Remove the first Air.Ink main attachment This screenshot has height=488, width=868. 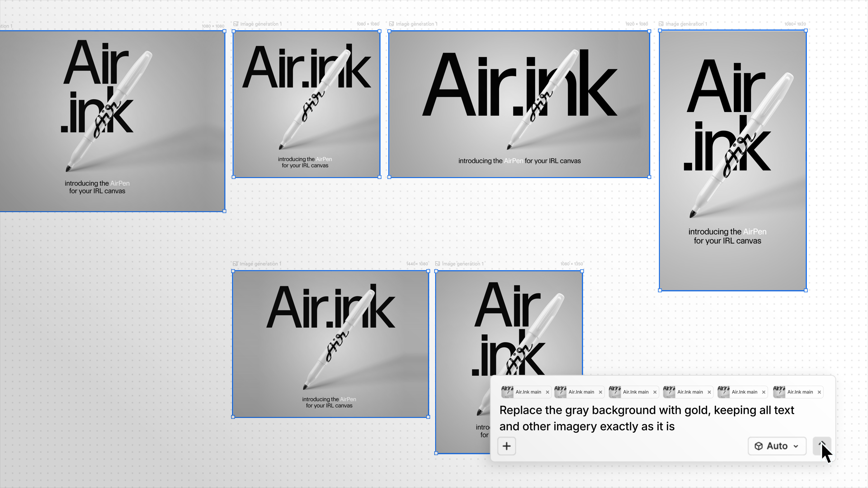(x=547, y=392)
